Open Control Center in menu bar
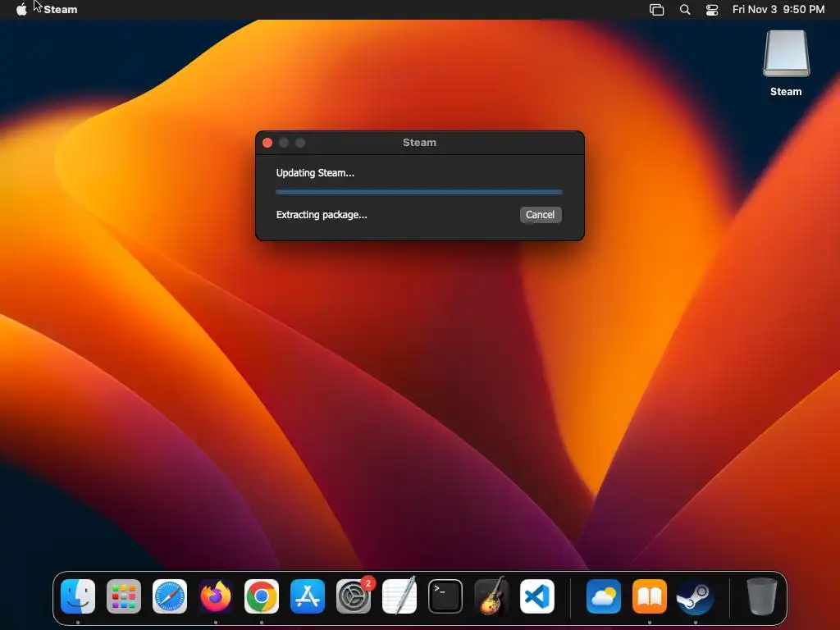 click(712, 9)
